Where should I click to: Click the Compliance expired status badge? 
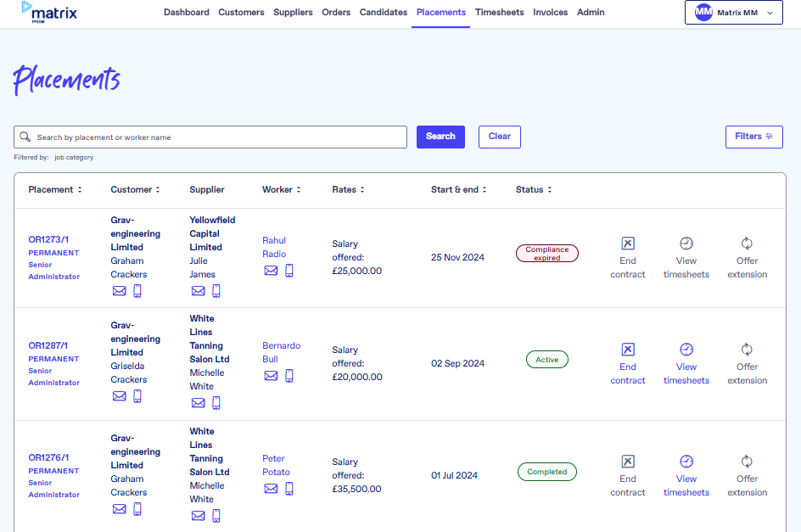(x=547, y=254)
